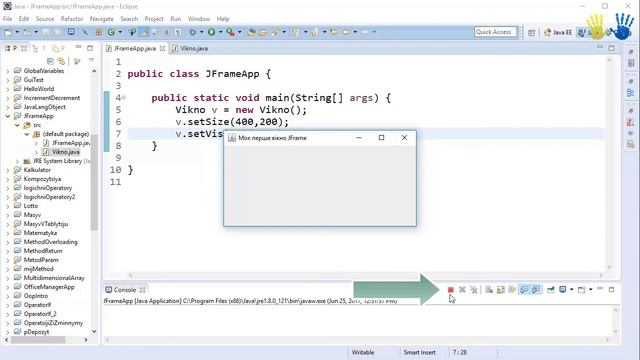The height and width of the screenshot is (360, 640).
Task: Click the Smart Insert status bar entry
Action: click(419, 352)
